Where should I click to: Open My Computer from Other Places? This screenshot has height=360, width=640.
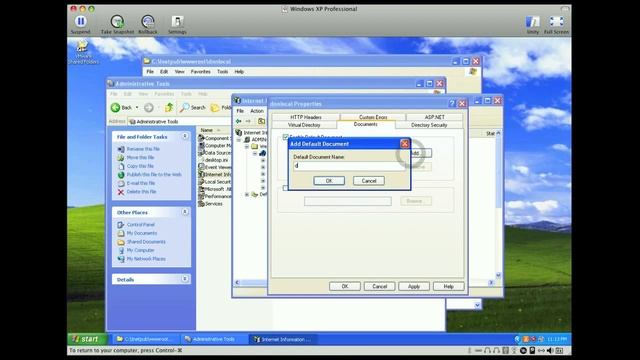click(140, 250)
